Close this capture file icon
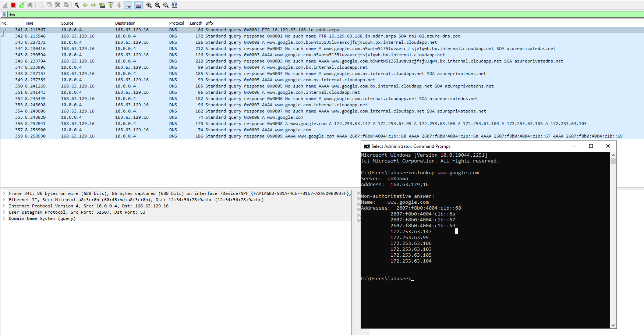 click(58, 5)
